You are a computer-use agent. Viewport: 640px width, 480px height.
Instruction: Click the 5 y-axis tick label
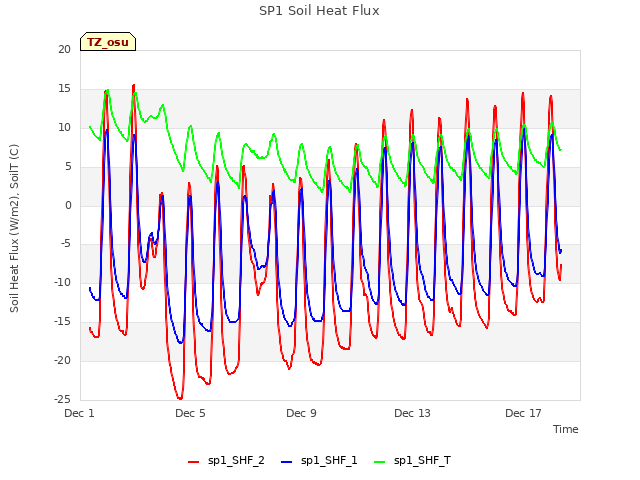(68, 166)
